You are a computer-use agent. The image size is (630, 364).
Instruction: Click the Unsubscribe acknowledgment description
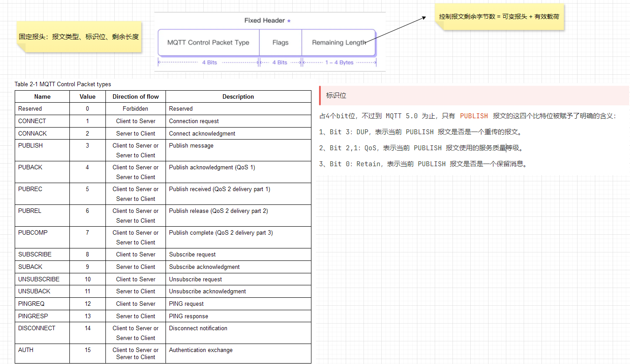coord(207,291)
